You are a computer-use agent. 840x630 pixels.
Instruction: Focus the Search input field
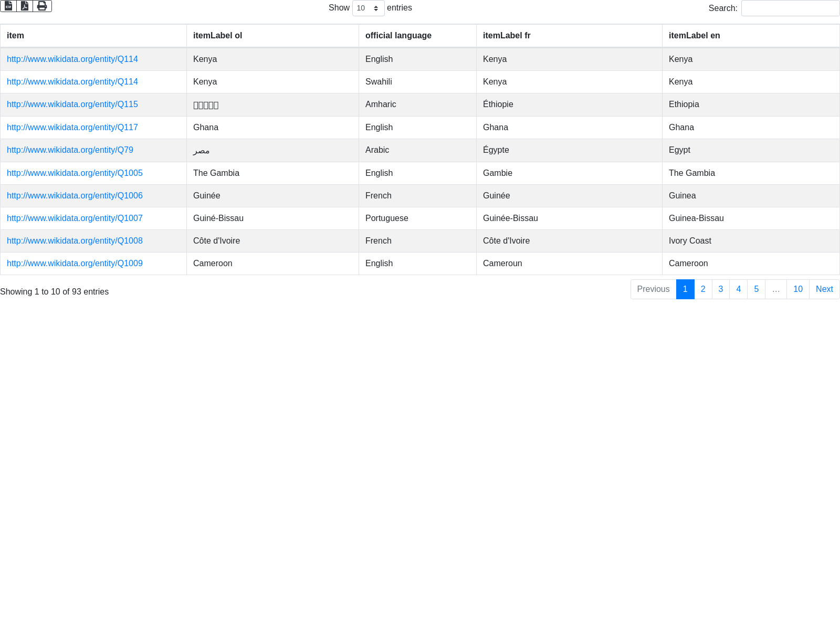[790, 8]
